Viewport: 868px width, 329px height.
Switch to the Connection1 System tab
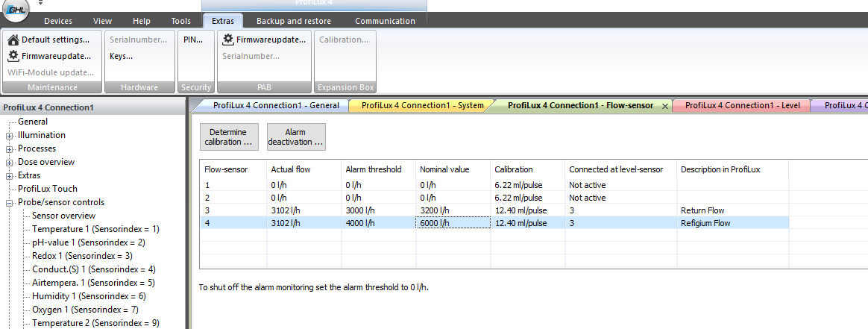[x=422, y=105]
